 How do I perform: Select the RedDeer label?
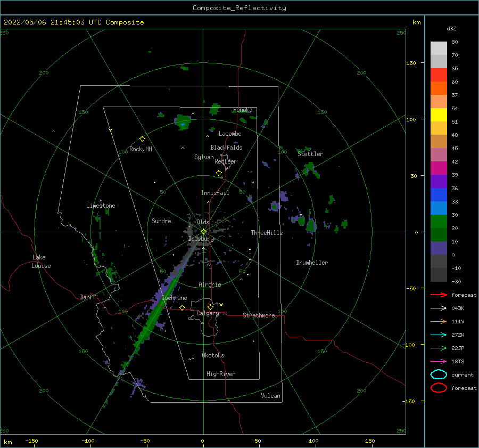click(x=226, y=161)
